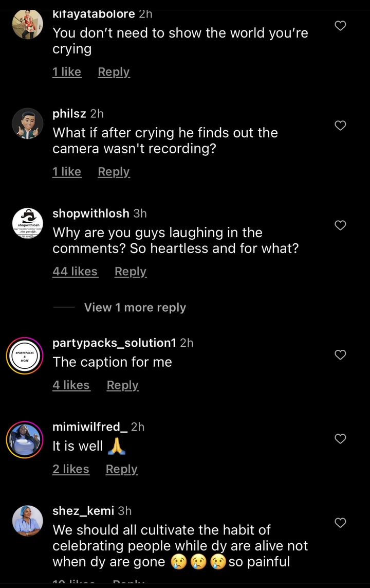Open shopwithlosh's profile avatar

(x=27, y=224)
